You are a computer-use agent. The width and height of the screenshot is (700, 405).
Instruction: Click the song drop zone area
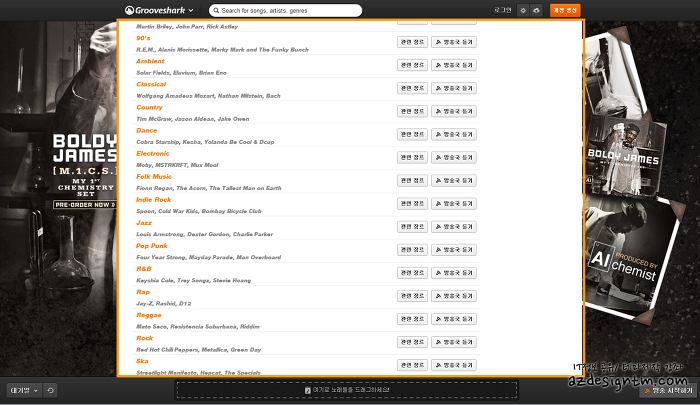coord(347,390)
